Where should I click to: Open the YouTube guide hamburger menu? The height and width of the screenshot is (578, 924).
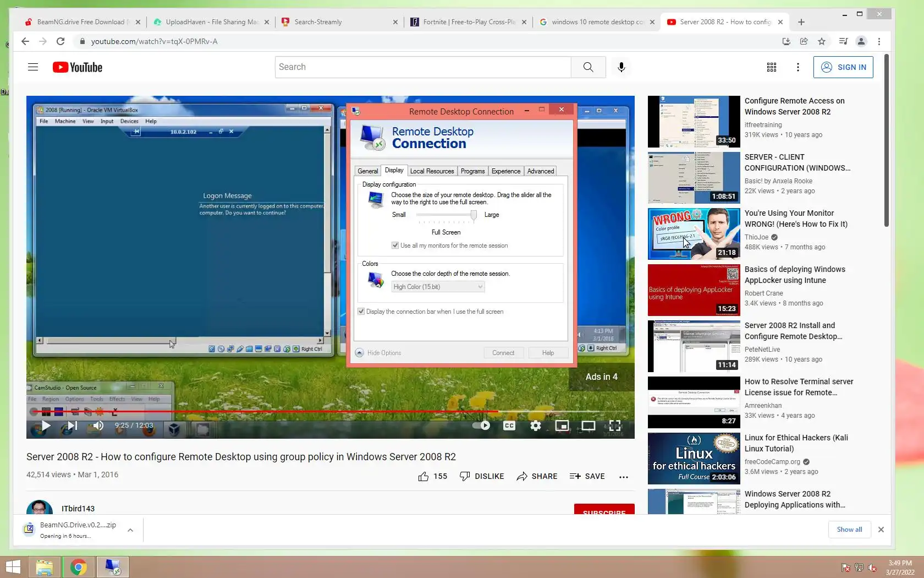[x=33, y=67]
